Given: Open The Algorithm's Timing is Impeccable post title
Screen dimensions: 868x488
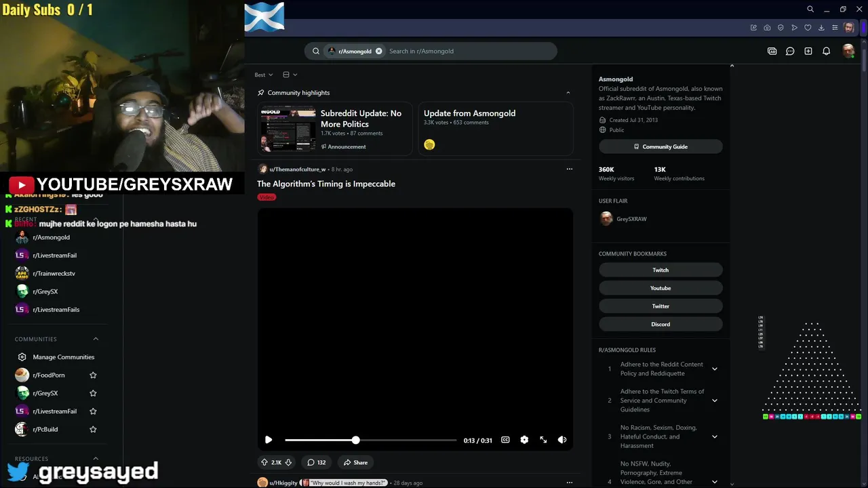Looking at the screenshot, I should (x=326, y=184).
